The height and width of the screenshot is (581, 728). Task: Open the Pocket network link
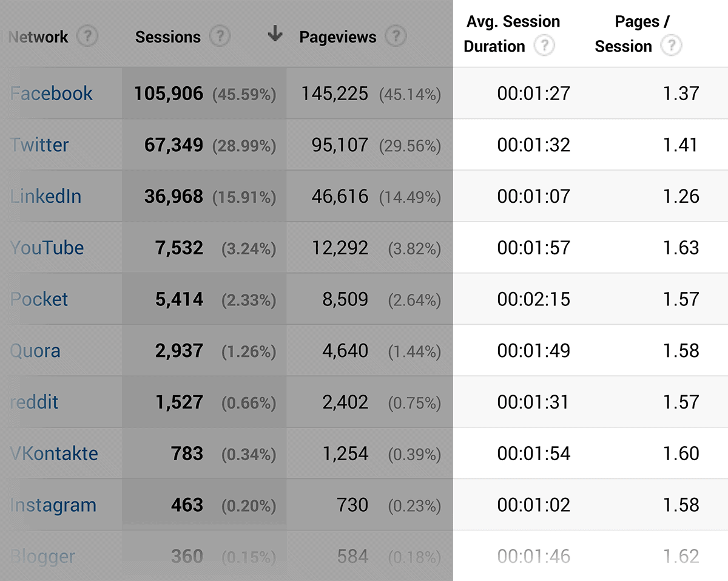click(39, 299)
